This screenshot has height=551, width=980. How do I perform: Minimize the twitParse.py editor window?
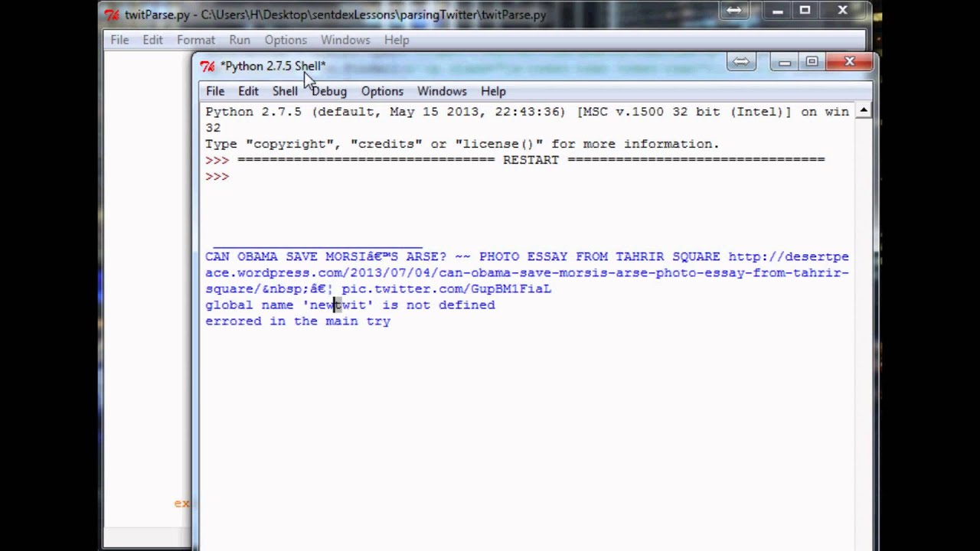778,10
